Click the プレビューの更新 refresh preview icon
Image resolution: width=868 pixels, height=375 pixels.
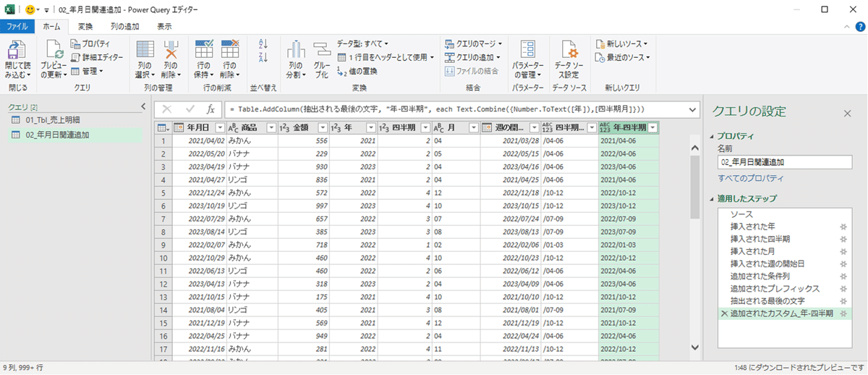(x=54, y=50)
